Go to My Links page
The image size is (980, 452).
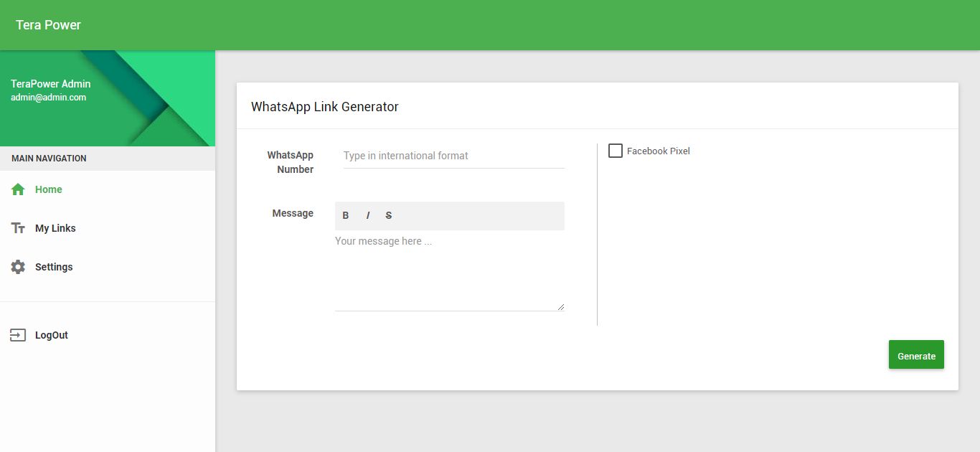coord(55,228)
